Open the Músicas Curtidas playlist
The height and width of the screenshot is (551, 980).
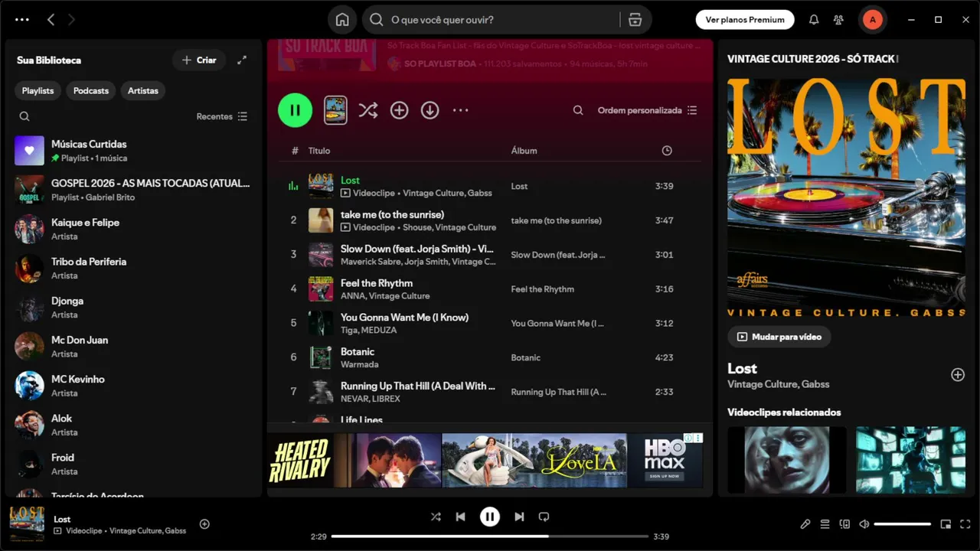(x=134, y=151)
